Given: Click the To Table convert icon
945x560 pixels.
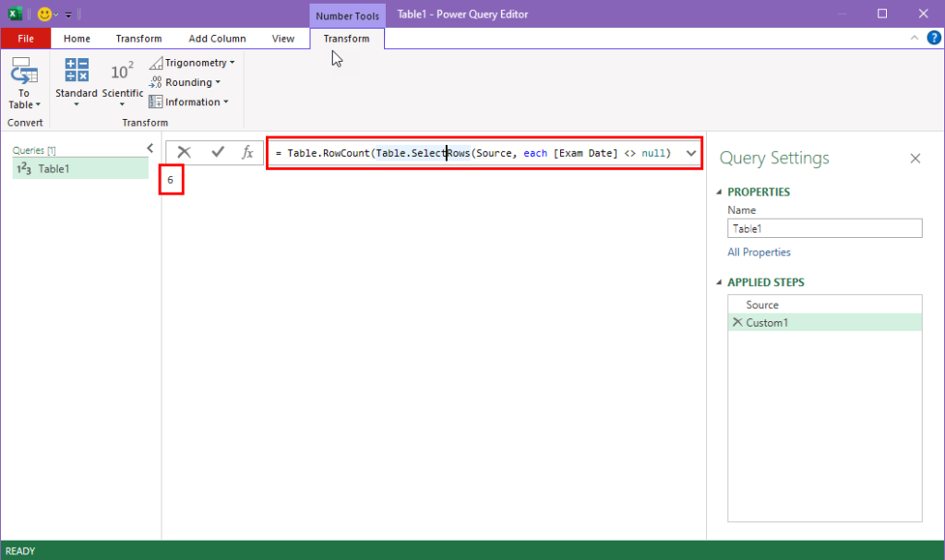Looking at the screenshot, I should (x=24, y=83).
